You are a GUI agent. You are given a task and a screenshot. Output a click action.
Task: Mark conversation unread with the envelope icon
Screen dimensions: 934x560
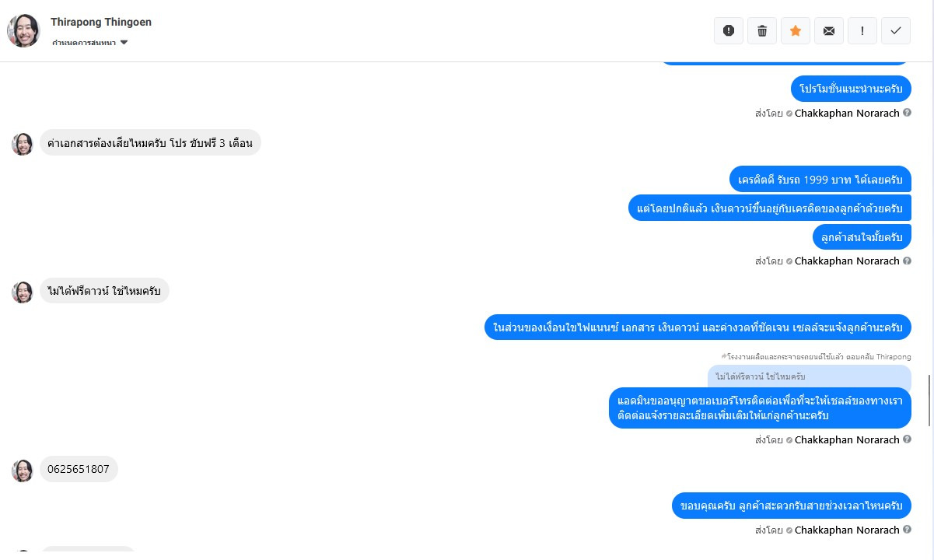coord(829,30)
